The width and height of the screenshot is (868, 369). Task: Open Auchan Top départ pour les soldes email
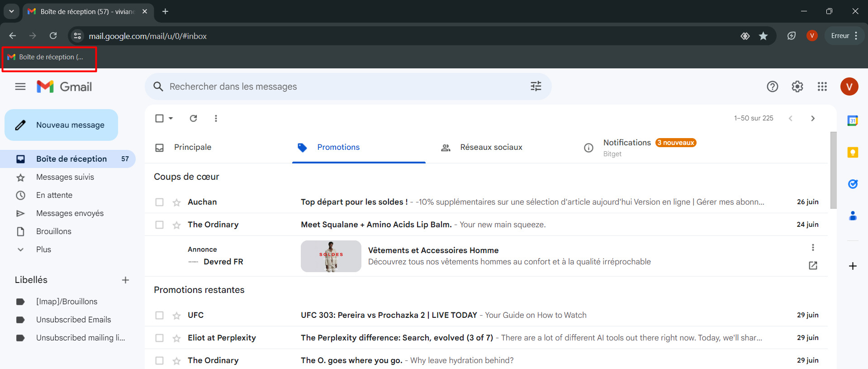pos(486,202)
